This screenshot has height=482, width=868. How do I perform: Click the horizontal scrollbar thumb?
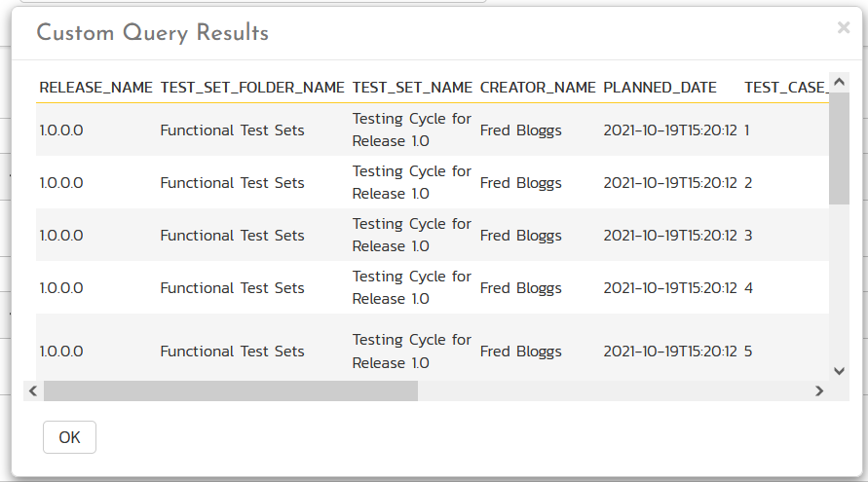[231, 390]
